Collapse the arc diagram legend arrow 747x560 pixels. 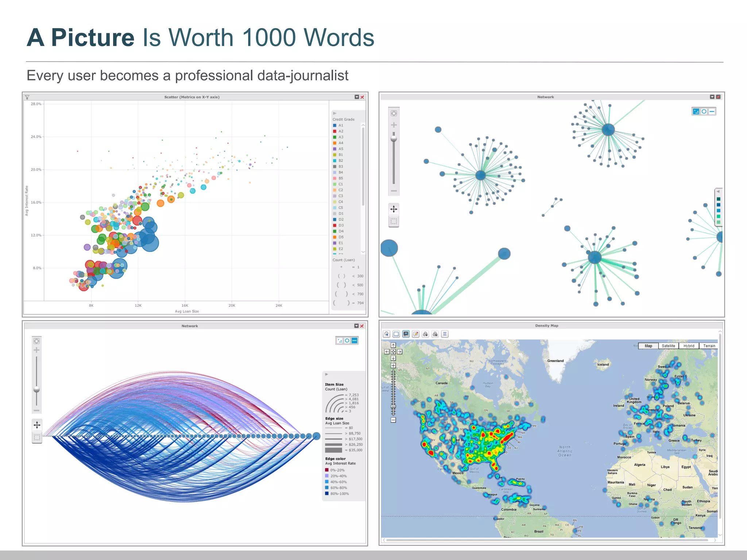point(326,374)
